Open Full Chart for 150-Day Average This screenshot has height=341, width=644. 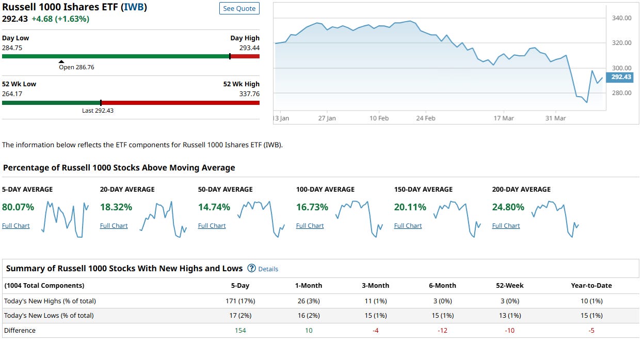408,226
